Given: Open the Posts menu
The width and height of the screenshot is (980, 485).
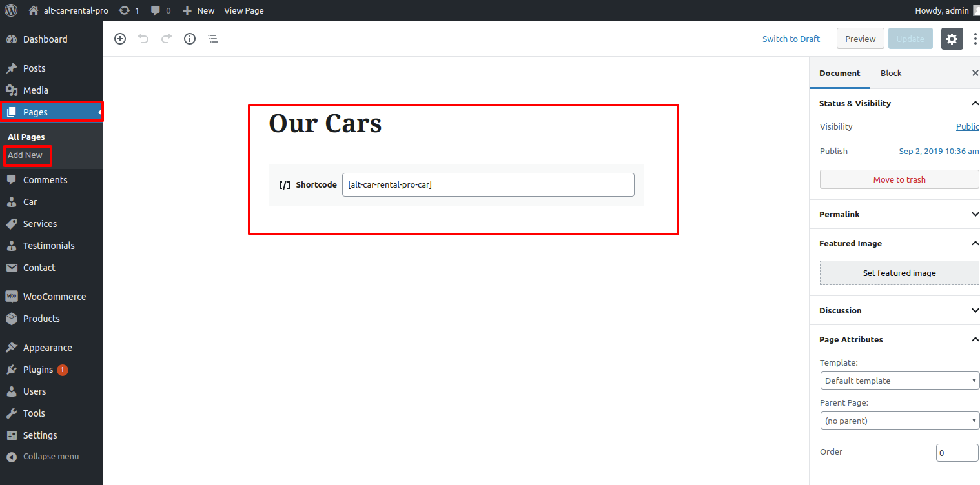Looking at the screenshot, I should coord(52,68).
